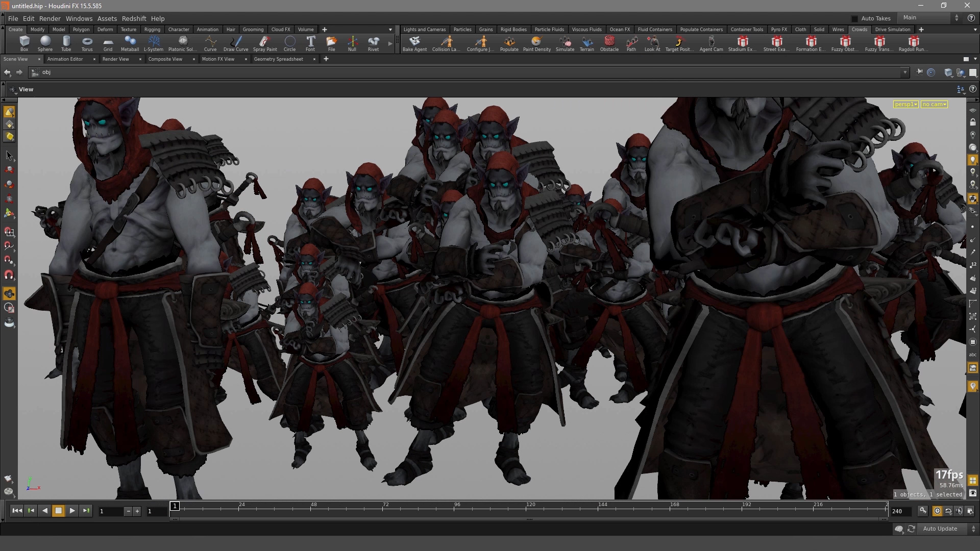Screen dimensions: 980x551
Task: Click the Auto Update mode button
Action: 941,529
